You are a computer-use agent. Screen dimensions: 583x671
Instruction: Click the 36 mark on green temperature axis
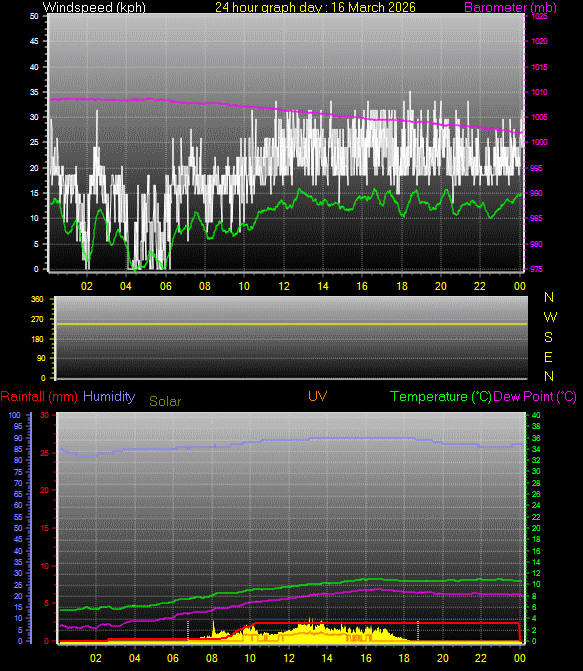click(x=536, y=438)
